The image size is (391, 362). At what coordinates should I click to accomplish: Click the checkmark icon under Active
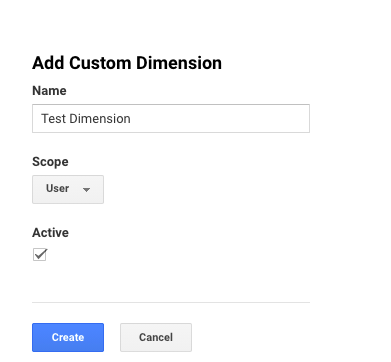pos(40,254)
